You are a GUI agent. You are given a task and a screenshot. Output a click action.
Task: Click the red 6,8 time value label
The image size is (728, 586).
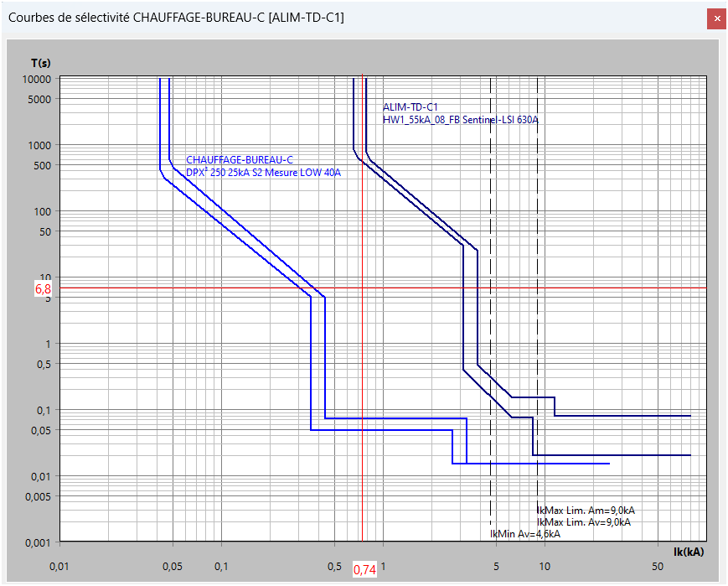[x=43, y=288]
